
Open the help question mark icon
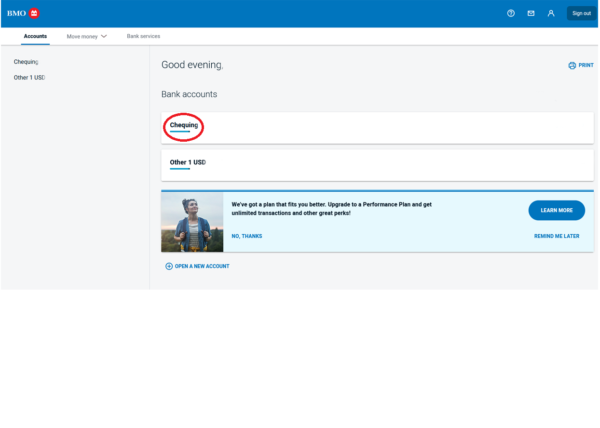511,13
